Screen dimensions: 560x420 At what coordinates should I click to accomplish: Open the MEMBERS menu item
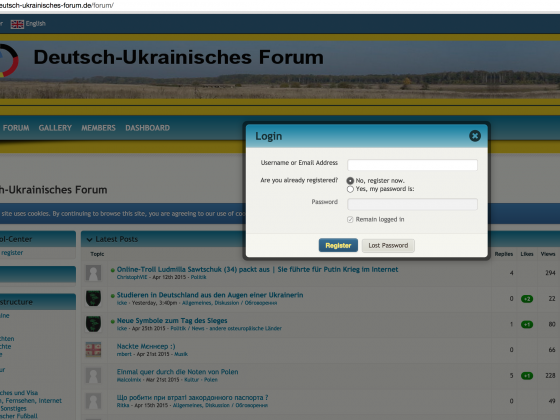[98, 128]
